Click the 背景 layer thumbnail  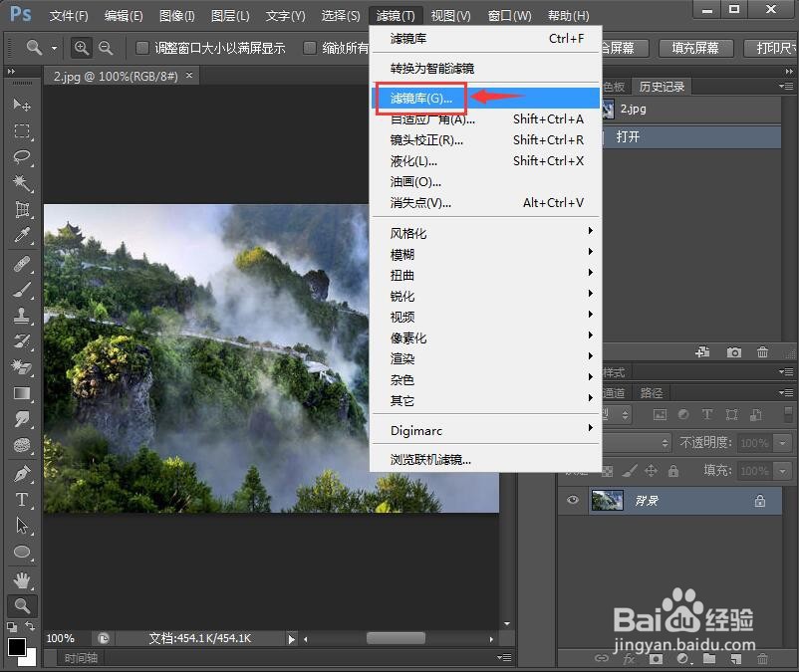(x=607, y=500)
